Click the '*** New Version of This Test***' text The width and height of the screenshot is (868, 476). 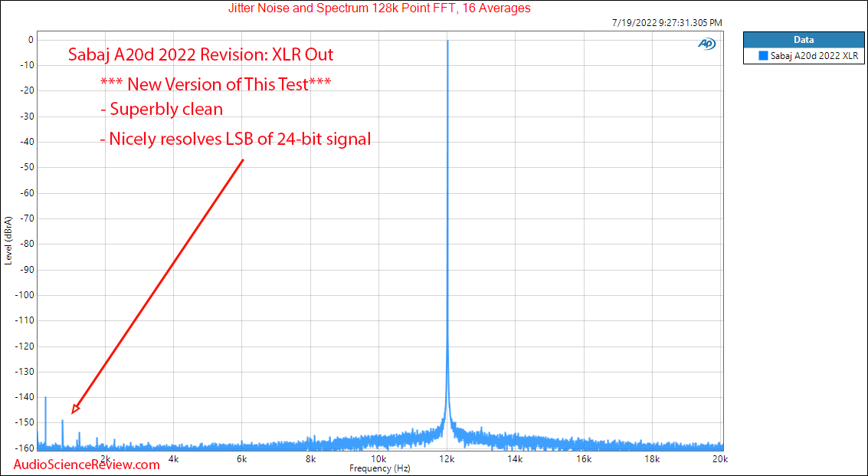[x=216, y=84]
